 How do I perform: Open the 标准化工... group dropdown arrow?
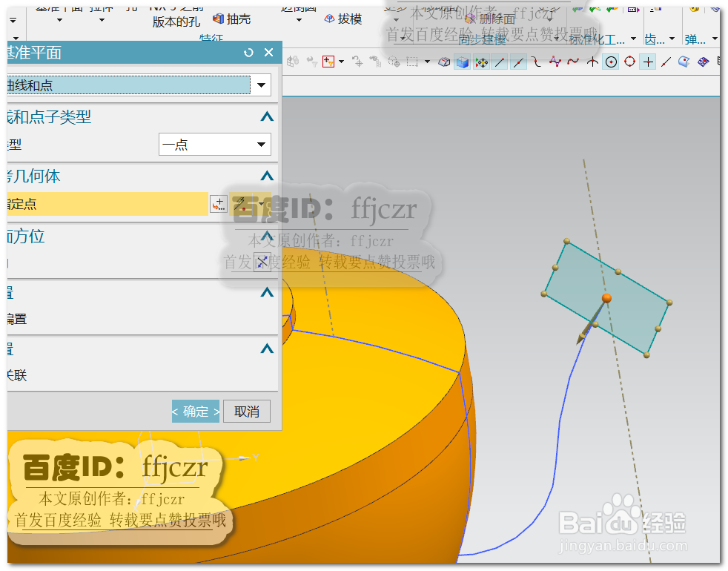click(x=633, y=39)
